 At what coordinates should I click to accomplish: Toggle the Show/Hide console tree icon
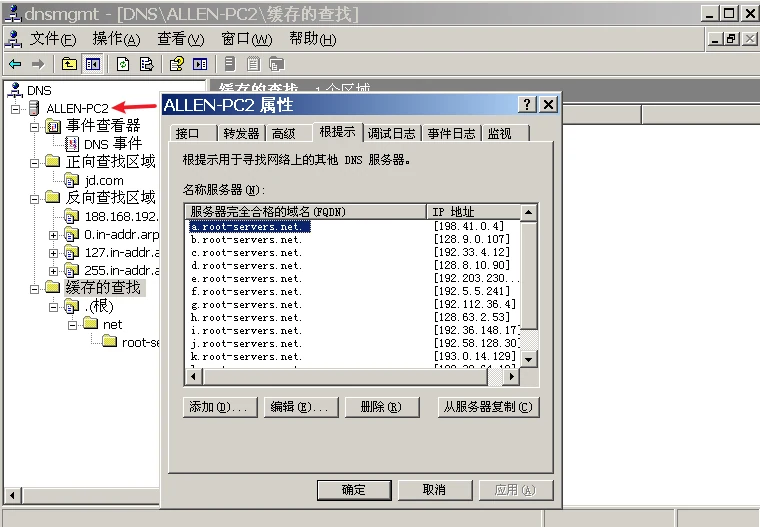click(x=92, y=64)
